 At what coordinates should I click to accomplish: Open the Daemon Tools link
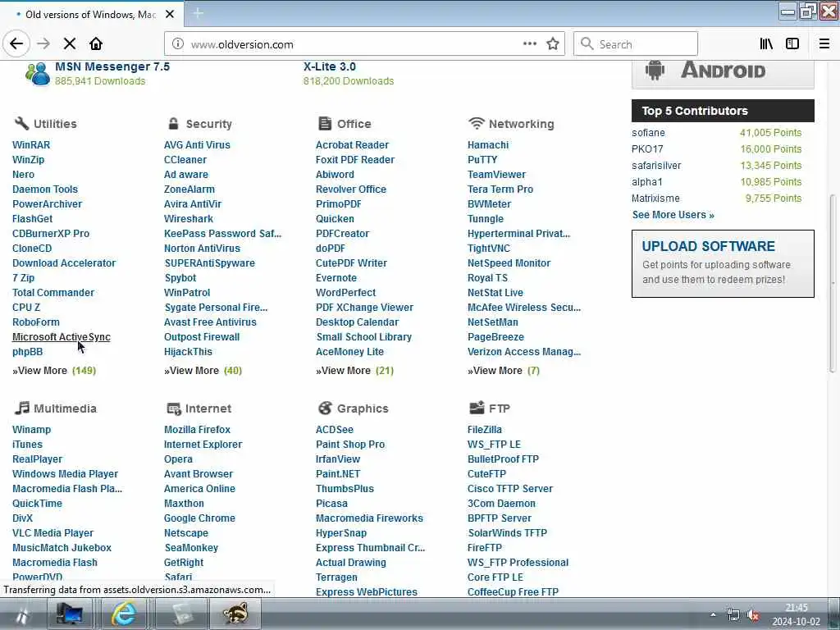[45, 189]
